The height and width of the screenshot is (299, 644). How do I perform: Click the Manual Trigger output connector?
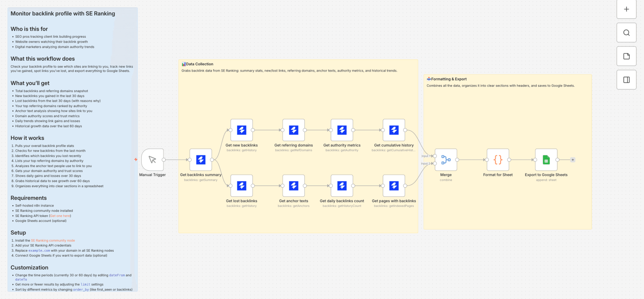click(164, 160)
